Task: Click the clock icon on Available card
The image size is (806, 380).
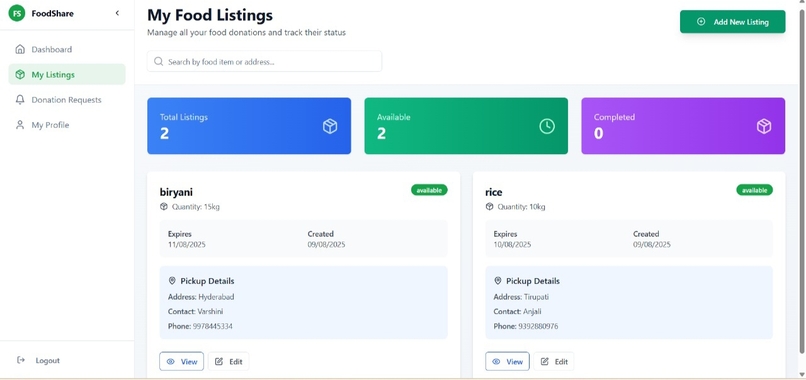Action: coord(547,126)
